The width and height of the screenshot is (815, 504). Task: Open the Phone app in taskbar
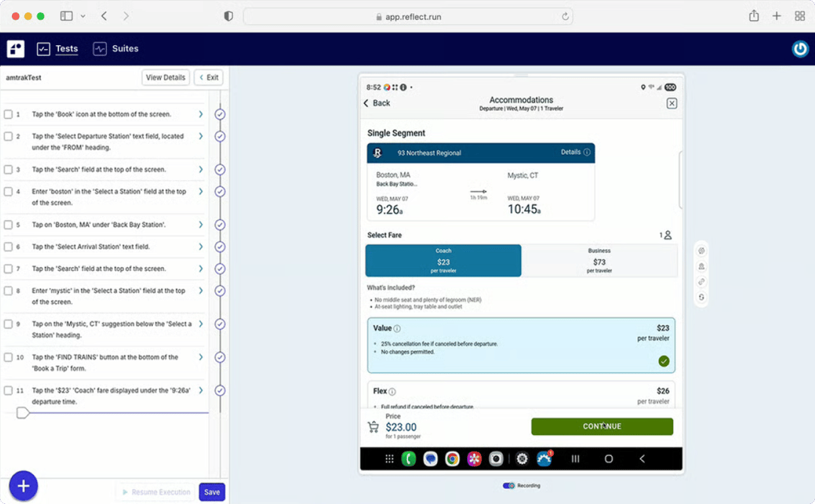click(409, 459)
